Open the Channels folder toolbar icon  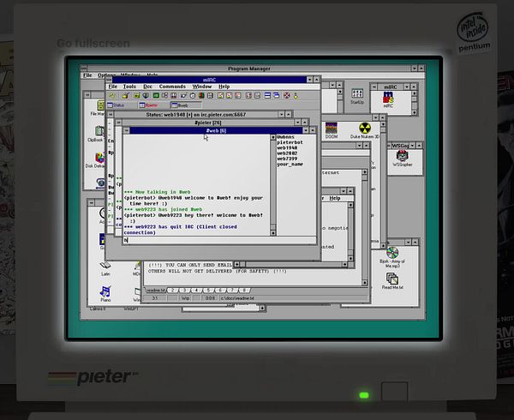137,96
